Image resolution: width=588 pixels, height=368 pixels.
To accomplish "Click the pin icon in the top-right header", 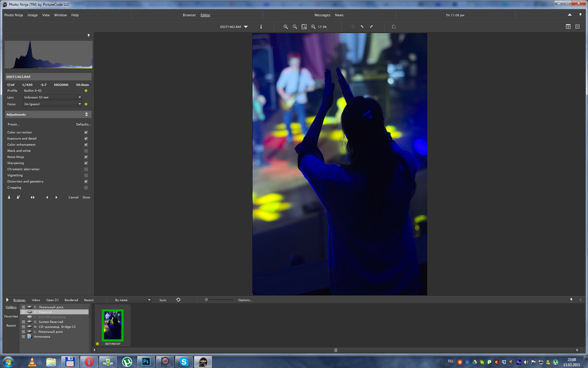I will pyautogui.click(x=580, y=15).
